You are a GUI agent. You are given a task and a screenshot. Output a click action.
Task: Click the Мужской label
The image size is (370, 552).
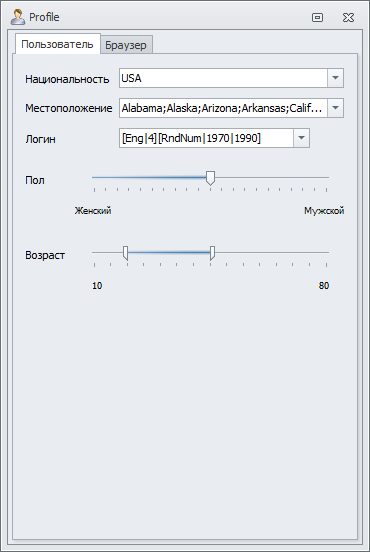[x=324, y=211]
